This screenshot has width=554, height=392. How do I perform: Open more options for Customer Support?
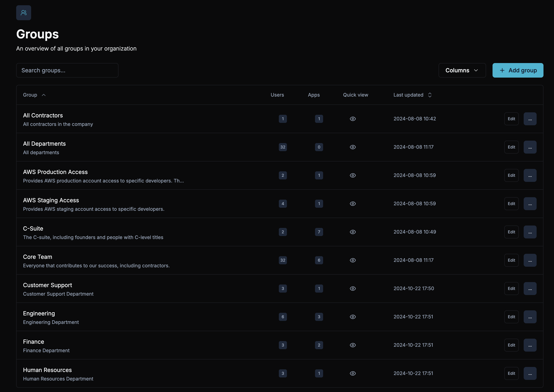530,289
